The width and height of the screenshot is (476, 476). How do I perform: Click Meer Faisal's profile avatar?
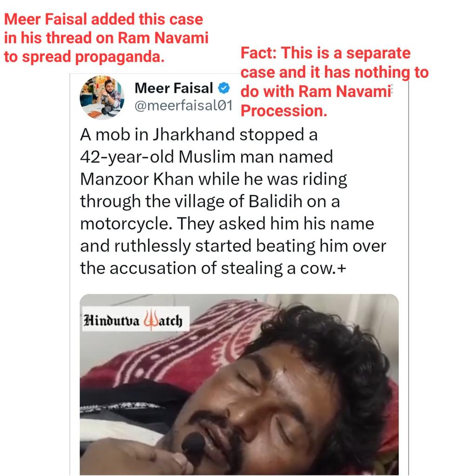102,98
